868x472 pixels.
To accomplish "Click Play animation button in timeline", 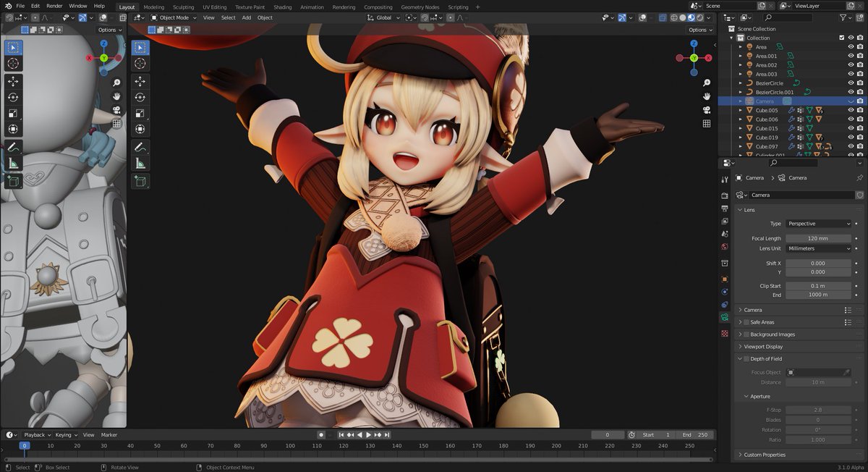I will click(369, 435).
